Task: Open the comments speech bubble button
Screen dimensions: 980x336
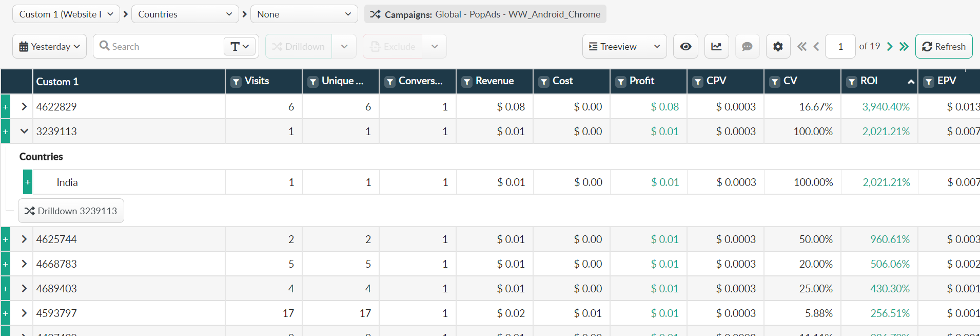Action: click(x=747, y=46)
